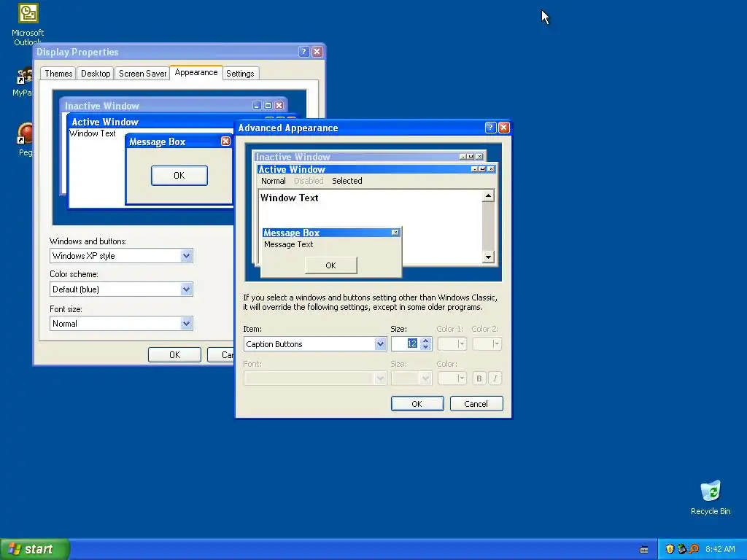Click OK in Display Properties preview message box

[179, 176]
